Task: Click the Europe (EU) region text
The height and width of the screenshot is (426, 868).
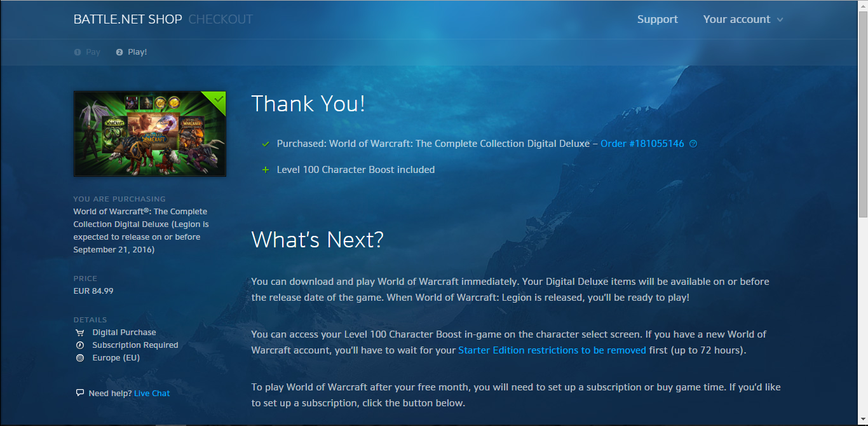Action: [x=116, y=358]
